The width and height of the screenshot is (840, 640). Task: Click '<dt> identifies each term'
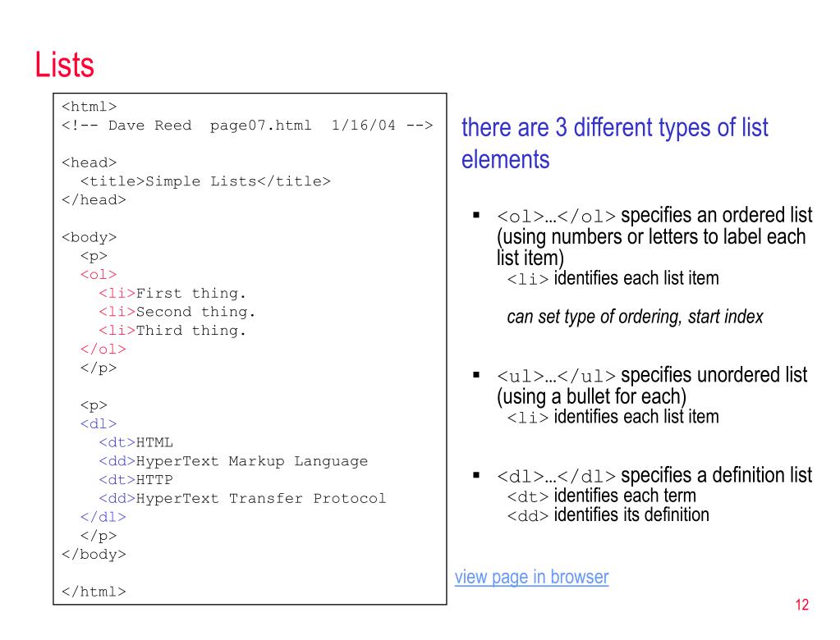coord(601,496)
